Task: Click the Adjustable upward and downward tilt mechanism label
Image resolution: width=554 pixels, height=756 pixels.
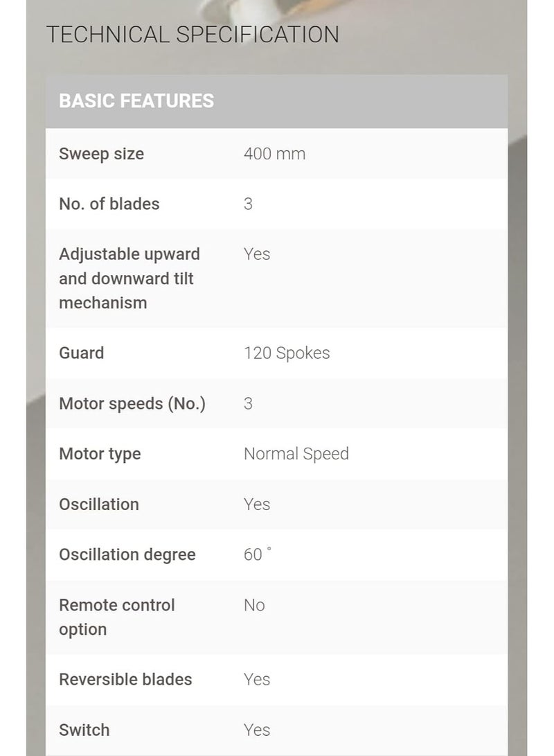Action: tap(129, 278)
